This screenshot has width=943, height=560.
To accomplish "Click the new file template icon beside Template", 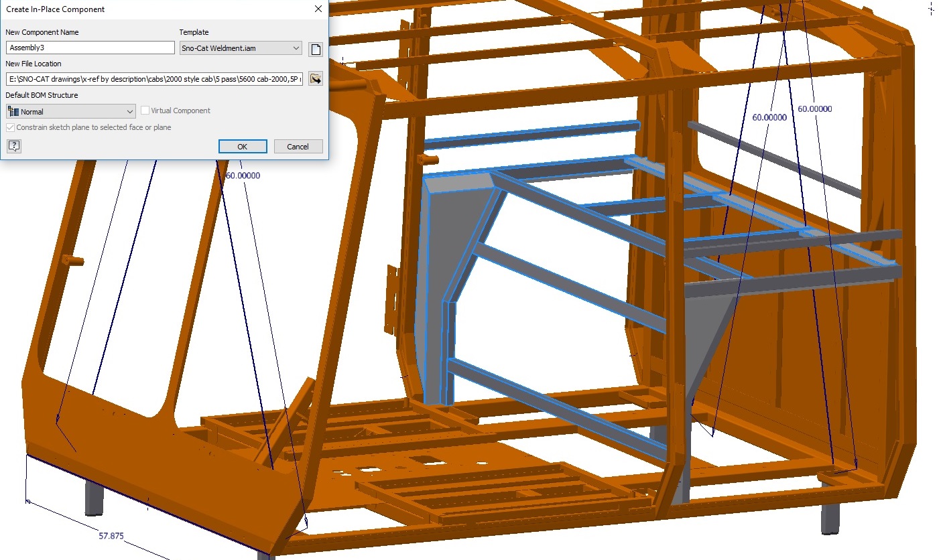I will pos(315,49).
